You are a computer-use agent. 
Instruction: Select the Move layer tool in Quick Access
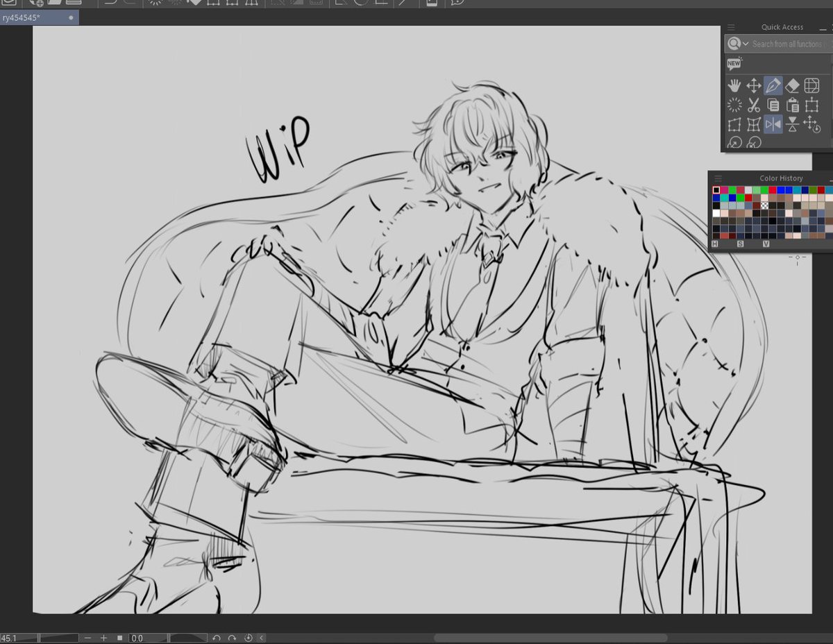pyautogui.click(x=754, y=86)
